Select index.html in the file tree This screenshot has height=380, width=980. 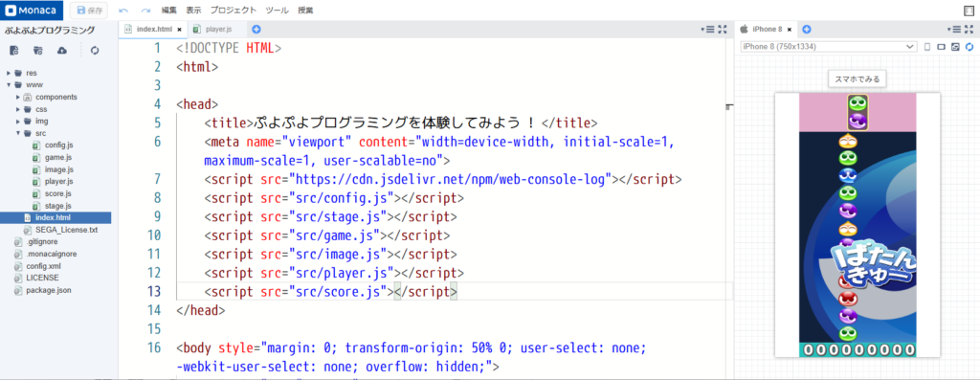[x=56, y=217]
